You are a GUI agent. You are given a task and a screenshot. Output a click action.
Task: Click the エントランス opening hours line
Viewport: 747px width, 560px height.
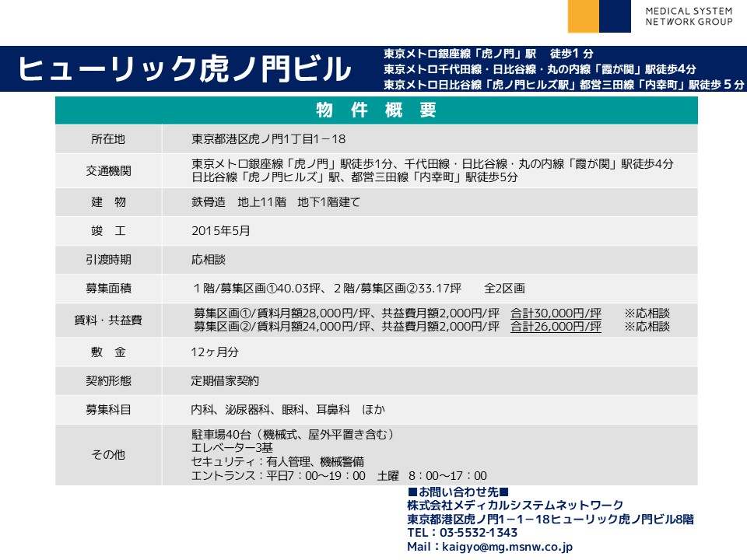[x=338, y=476]
